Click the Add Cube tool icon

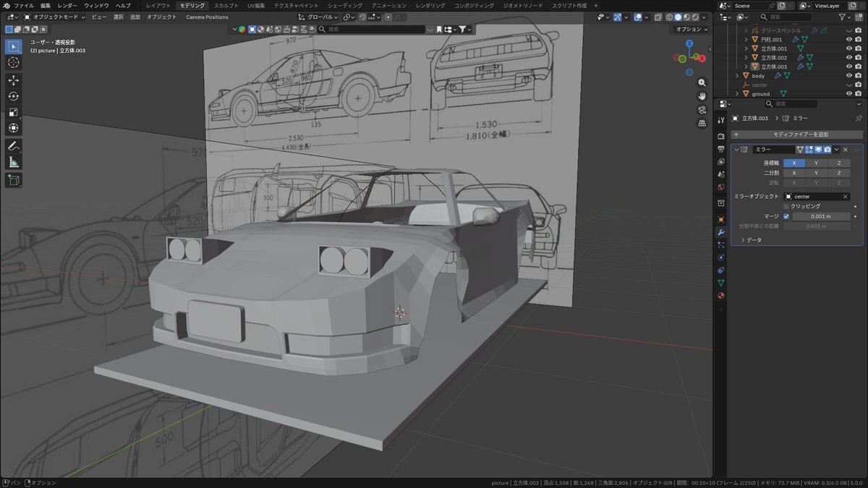[x=14, y=179]
